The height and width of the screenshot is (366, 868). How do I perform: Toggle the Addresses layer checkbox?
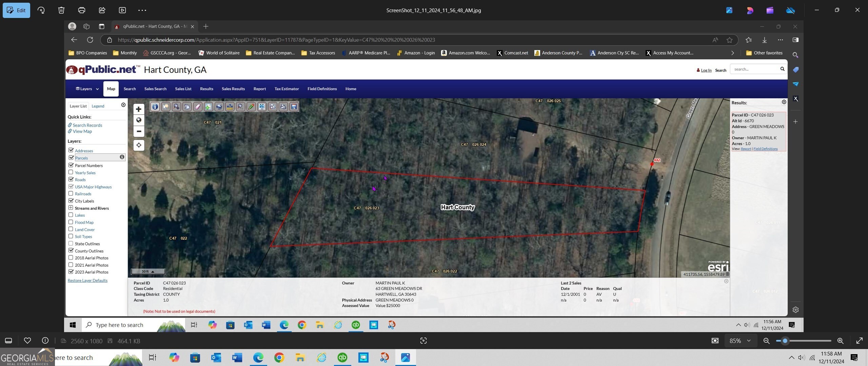coord(71,150)
